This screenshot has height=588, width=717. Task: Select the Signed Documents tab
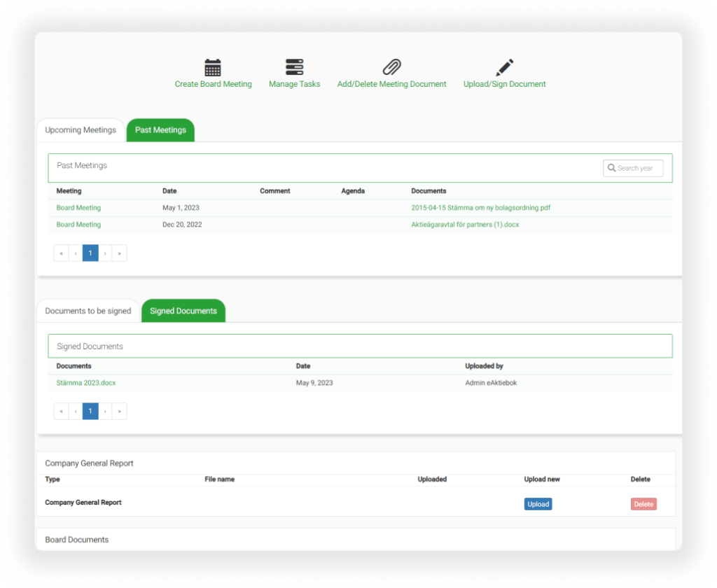click(x=183, y=311)
